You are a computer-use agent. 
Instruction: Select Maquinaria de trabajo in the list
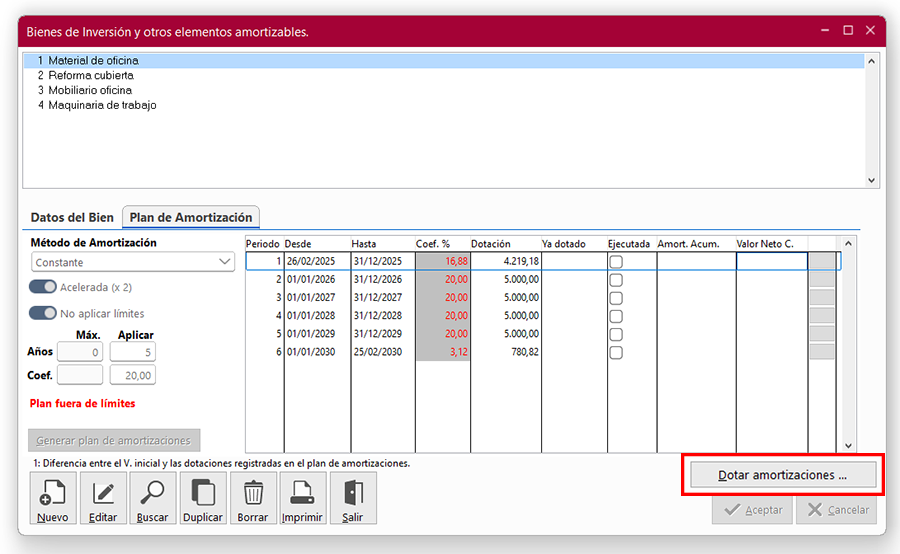[x=102, y=105]
